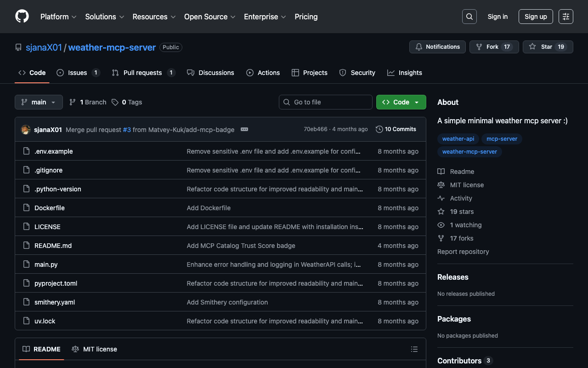Click the appearance settings sliders icon

point(565,17)
